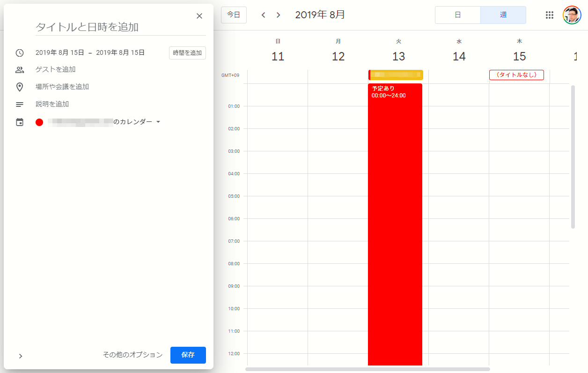Select the end date 2019年 8月 15日
Image resolution: width=588 pixels, height=373 pixels.
coord(120,53)
